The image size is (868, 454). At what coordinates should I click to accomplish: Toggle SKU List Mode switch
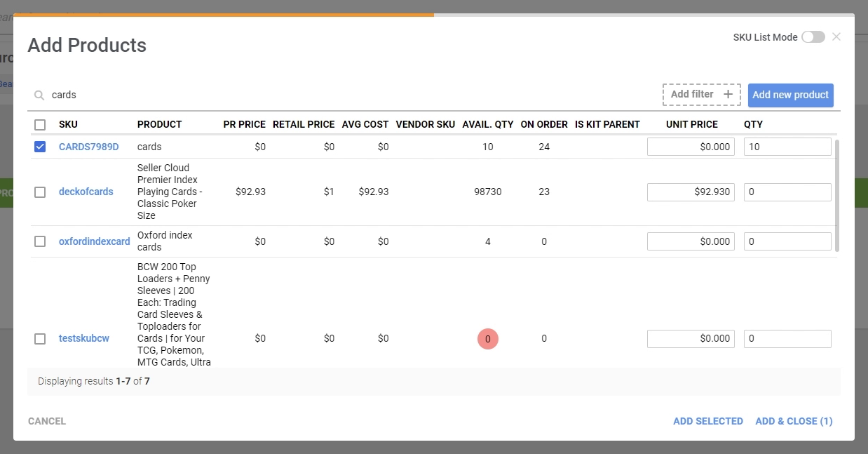[813, 37]
